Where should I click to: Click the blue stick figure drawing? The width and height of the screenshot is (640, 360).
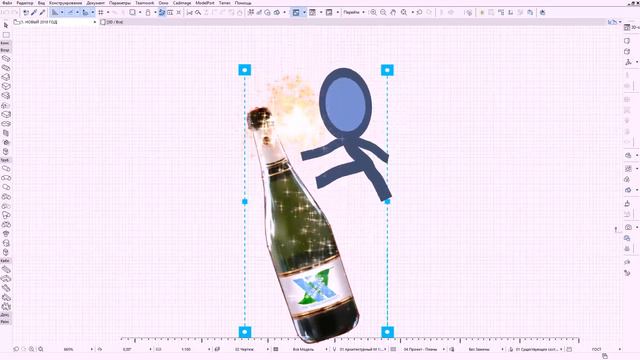point(346,135)
